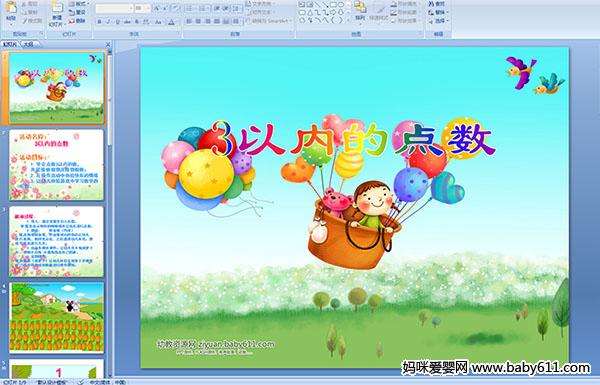Toggle Bold formatting
Image resolution: width=600 pixels, height=385 pixels.
tap(99, 22)
